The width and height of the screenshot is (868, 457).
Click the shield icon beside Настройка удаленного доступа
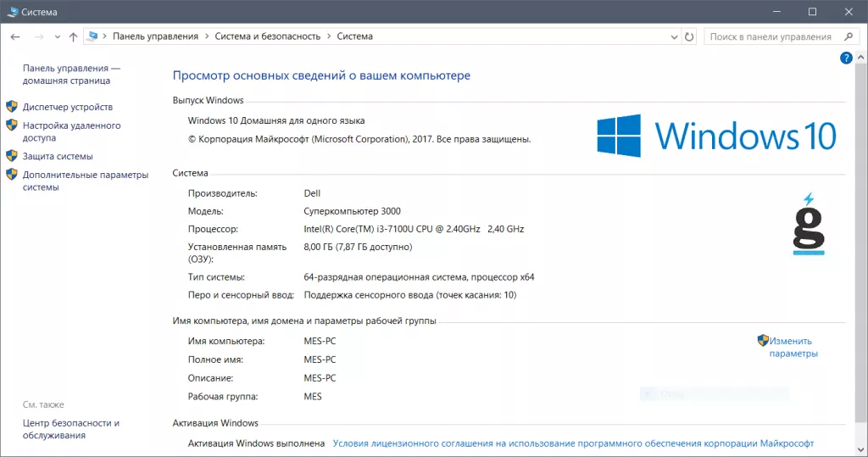tap(12, 125)
